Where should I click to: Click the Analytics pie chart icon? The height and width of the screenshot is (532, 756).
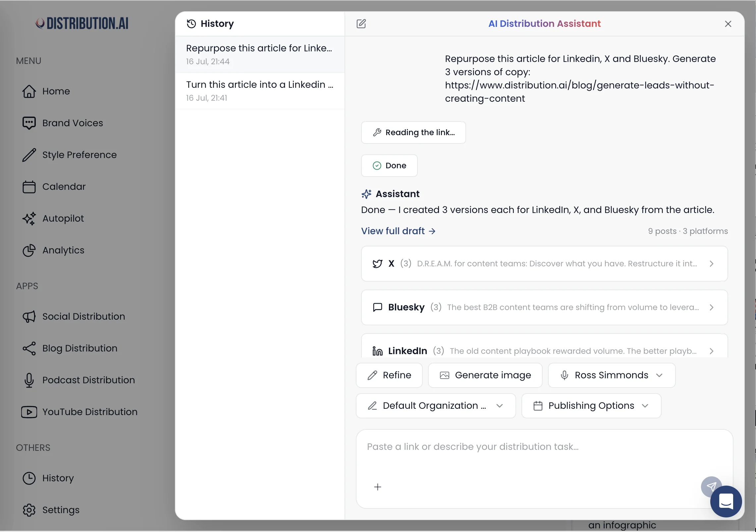29,250
